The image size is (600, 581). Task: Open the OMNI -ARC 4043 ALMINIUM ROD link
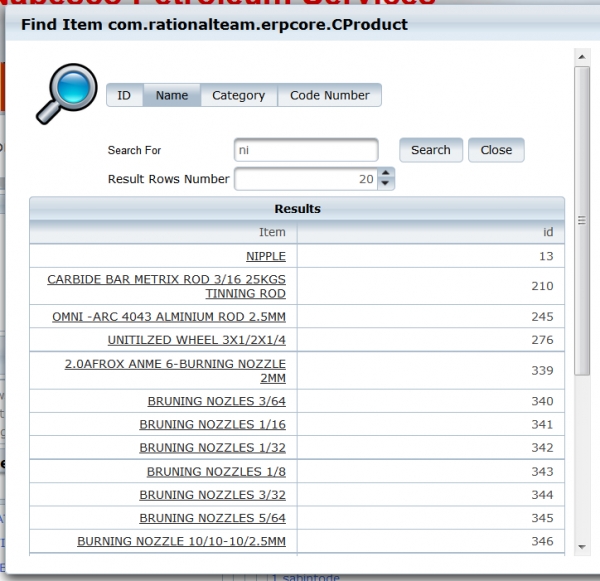click(x=168, y=316)
